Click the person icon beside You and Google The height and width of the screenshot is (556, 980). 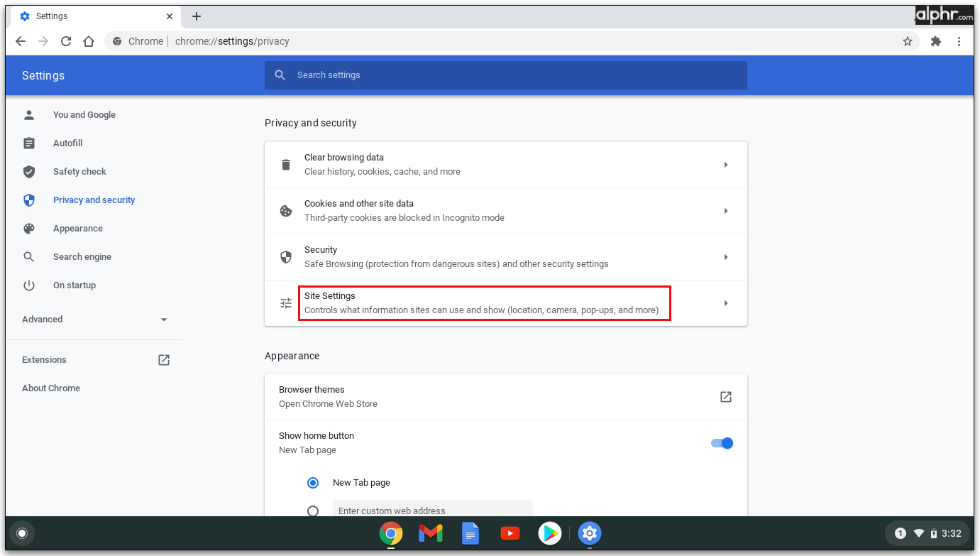[x=29, y=115]
